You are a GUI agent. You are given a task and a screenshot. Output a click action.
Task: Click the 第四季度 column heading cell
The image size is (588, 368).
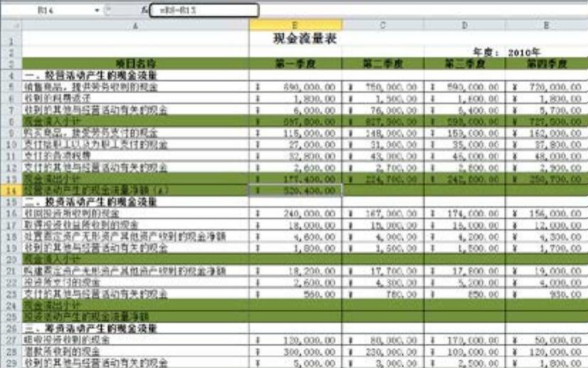[x=546, y=63]
